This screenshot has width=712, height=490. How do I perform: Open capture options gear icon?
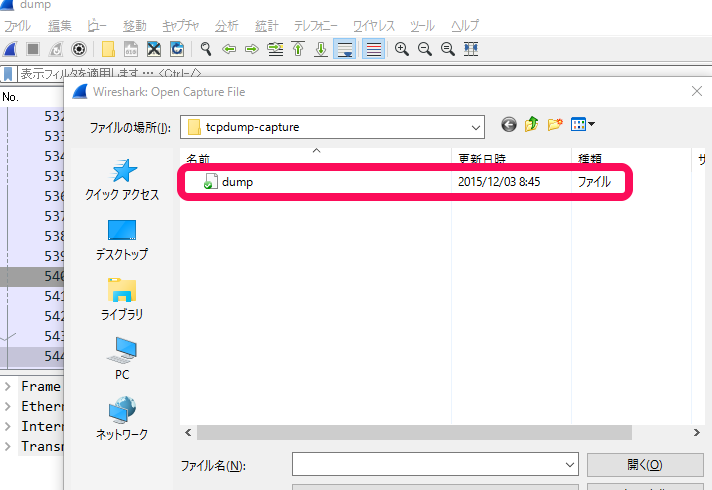[x=79, y=49]
